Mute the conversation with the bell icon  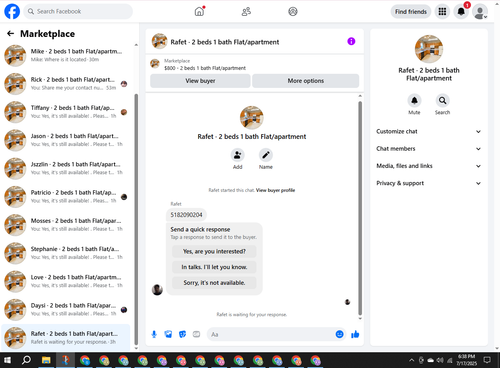tap(414, 100)
